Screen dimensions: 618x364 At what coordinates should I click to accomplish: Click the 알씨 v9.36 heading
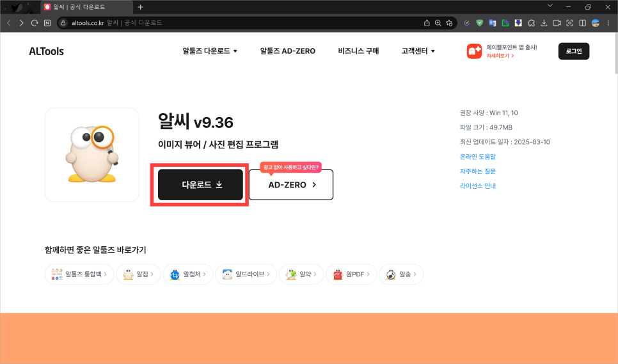coord(196,122)
